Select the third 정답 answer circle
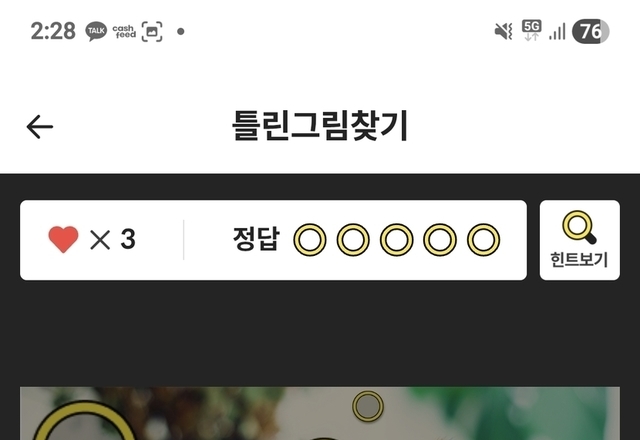The height and width of the screenshot is (440, 640). [396, 240]
